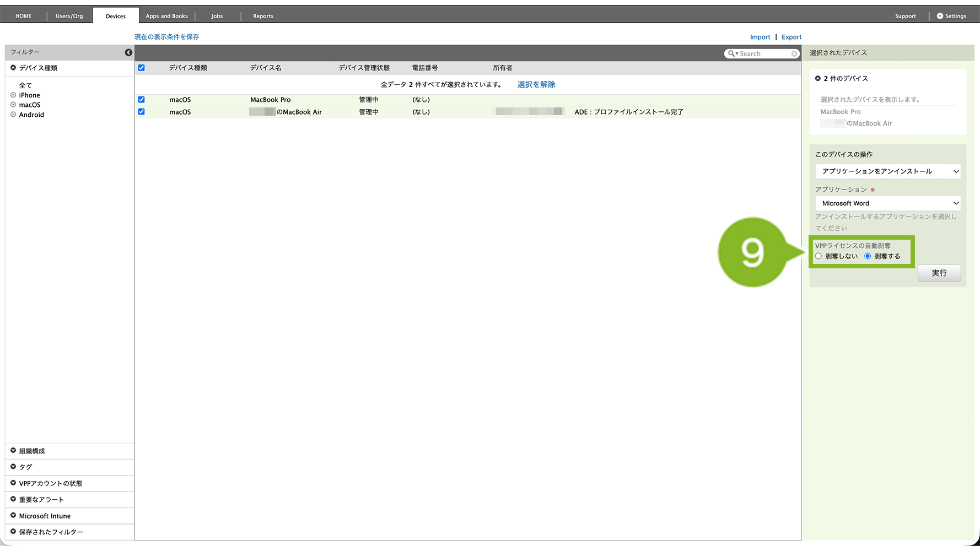
Task: Toggle the select-all header checkbox
Action: pyautogui.click(x=142, y=68)
